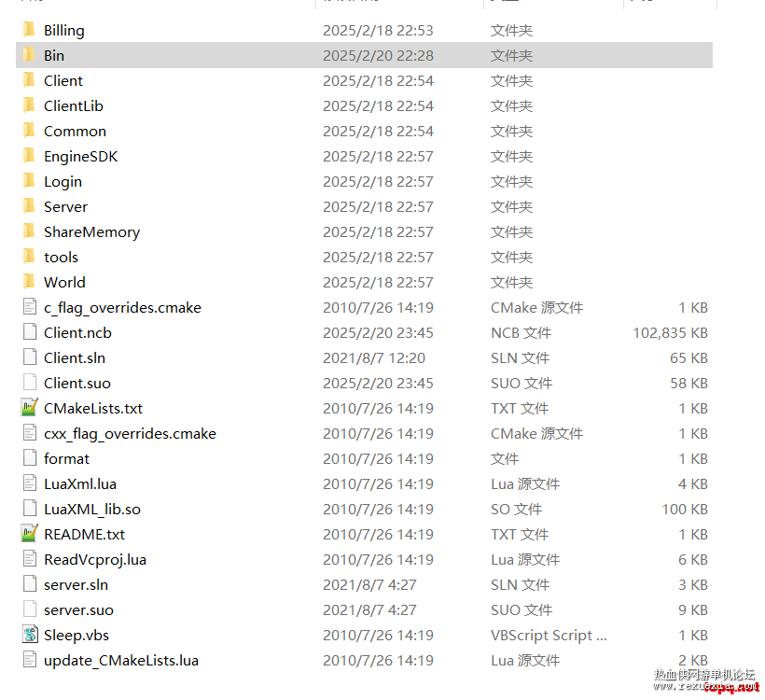
Task: Click the LuaXML_lib.so file icon
Action: (30, 509)
